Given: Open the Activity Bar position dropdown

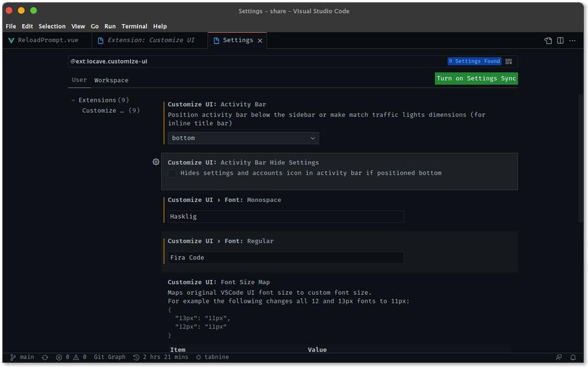Looking at the screenshot, I should click(x=243, y=138).
